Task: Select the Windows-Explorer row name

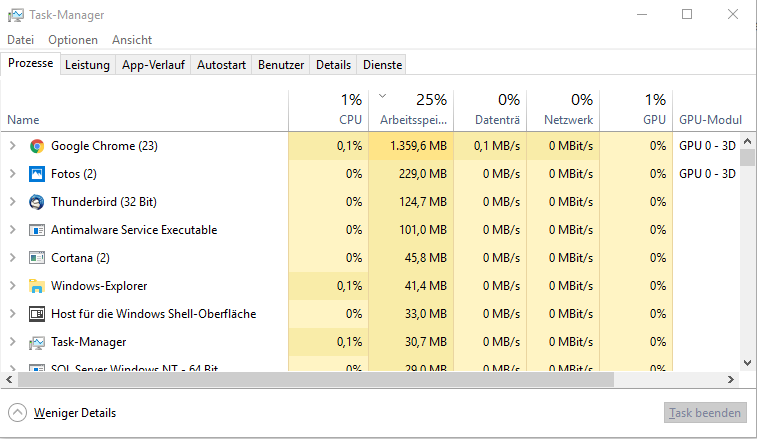Action: click(x=99, y=286)
